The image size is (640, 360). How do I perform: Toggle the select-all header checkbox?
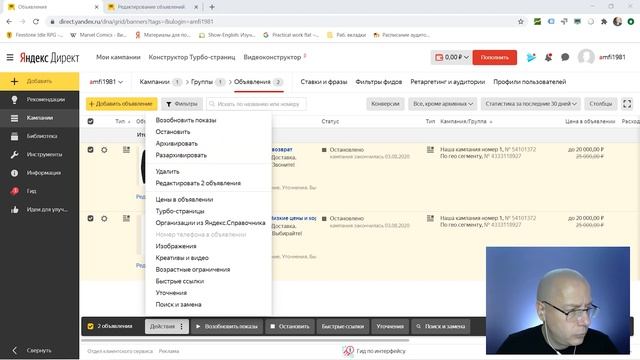91,121
